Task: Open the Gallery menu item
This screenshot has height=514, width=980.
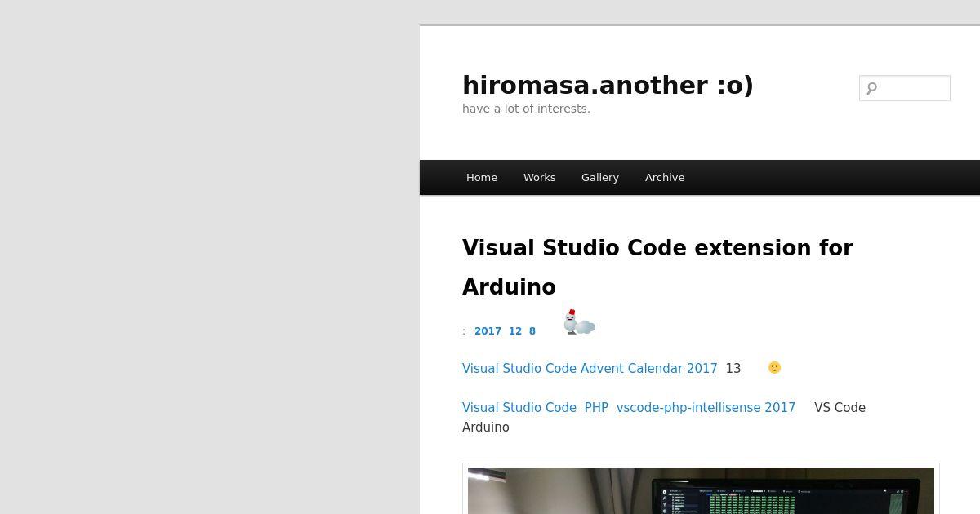Action: tap(600, 177)
